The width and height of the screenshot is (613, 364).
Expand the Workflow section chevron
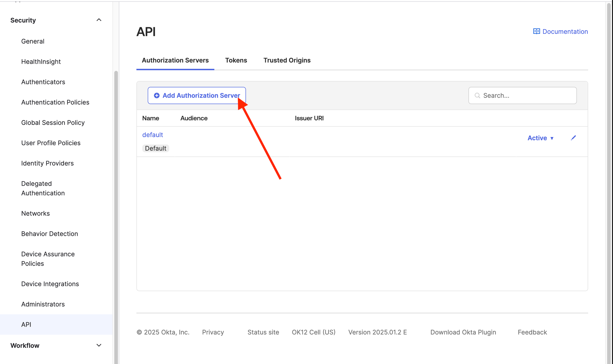pos(99,345)
